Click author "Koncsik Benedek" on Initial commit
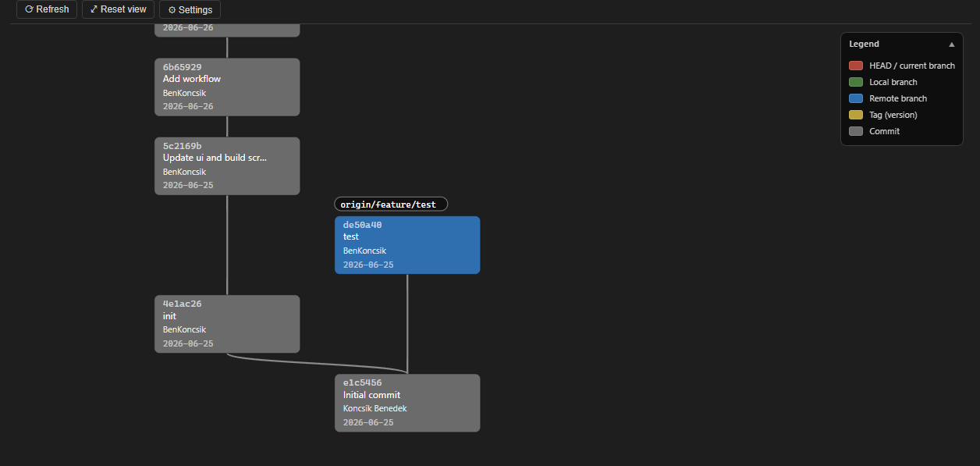 coord(375,408)
